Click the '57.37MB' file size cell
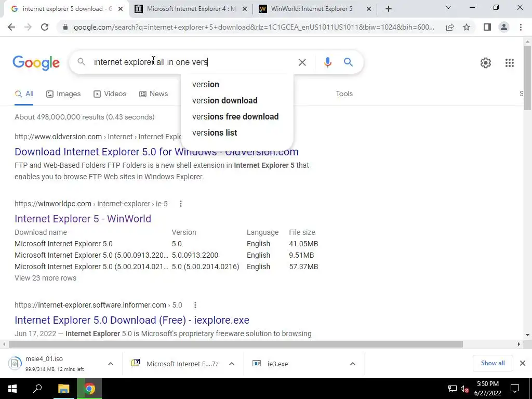532x399 pixels. [303, 267]
